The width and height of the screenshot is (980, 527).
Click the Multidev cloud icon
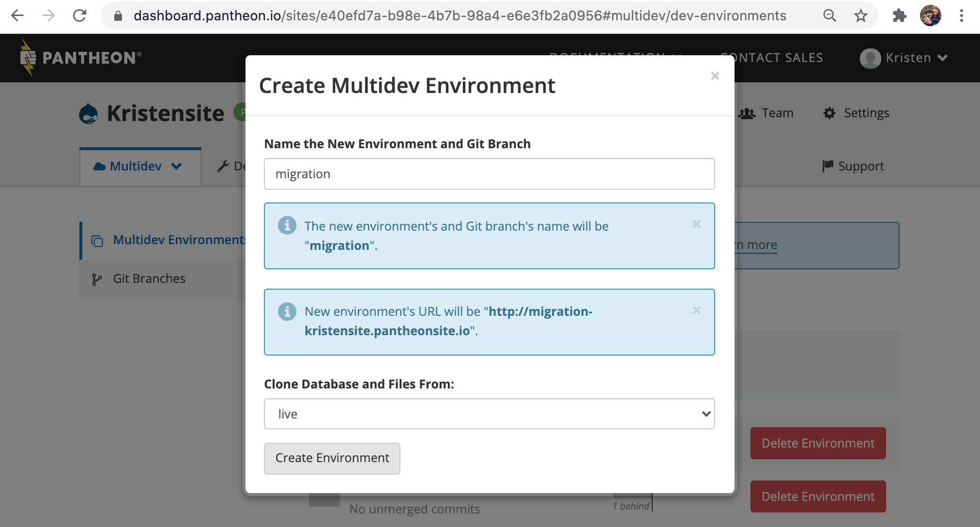99,167
